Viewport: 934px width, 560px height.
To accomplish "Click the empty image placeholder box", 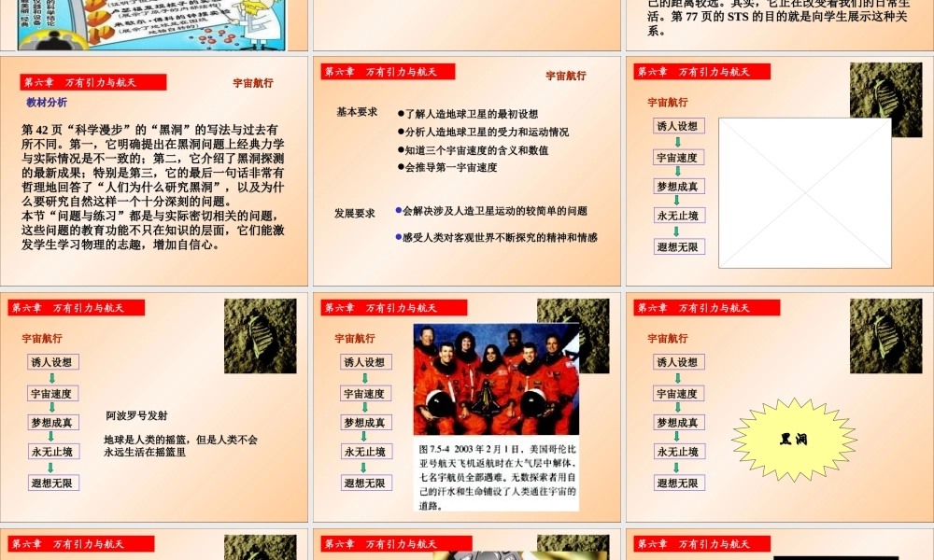I will [x=805, y=193].
